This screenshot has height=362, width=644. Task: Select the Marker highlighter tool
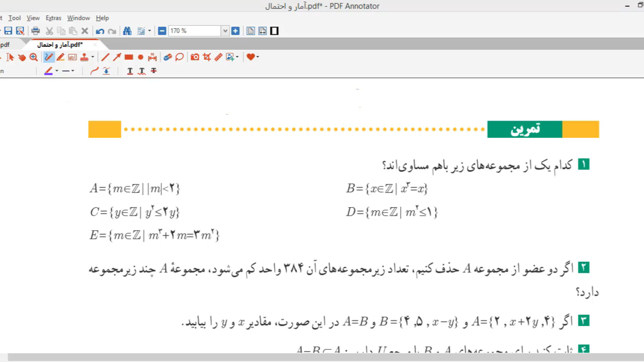(x=60, y=57)
